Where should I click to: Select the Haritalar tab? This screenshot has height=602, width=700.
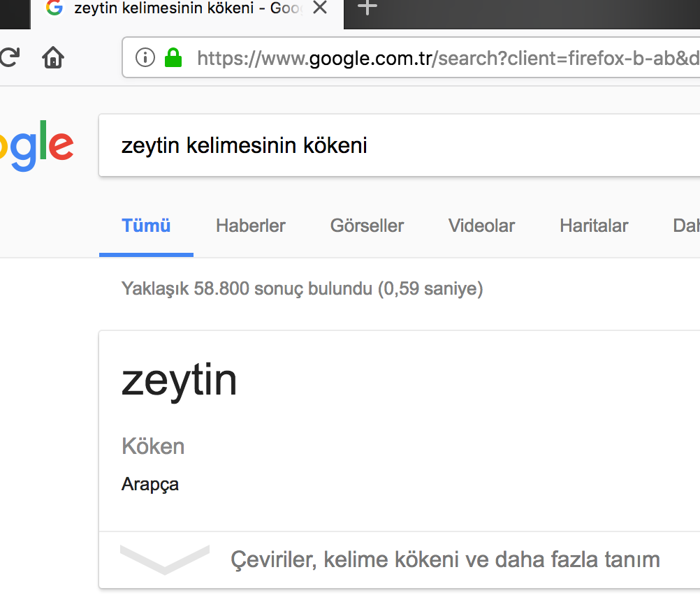click(594, 226)
